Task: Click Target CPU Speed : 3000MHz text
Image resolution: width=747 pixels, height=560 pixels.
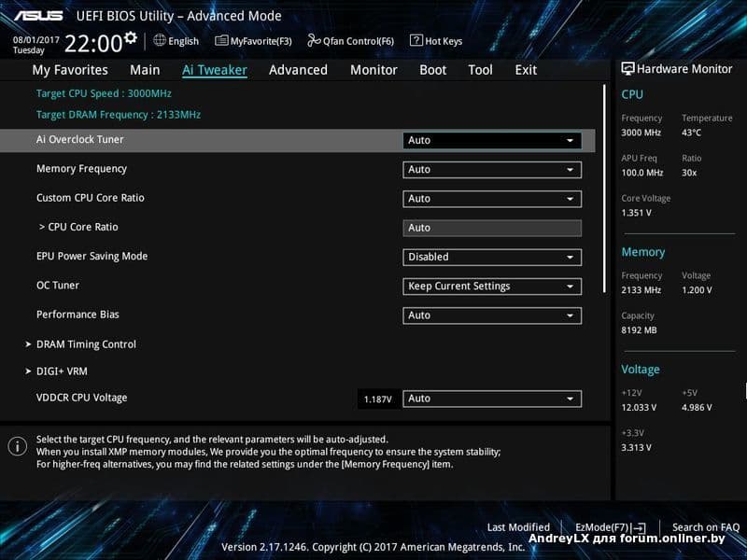Action: pos(104,93)
